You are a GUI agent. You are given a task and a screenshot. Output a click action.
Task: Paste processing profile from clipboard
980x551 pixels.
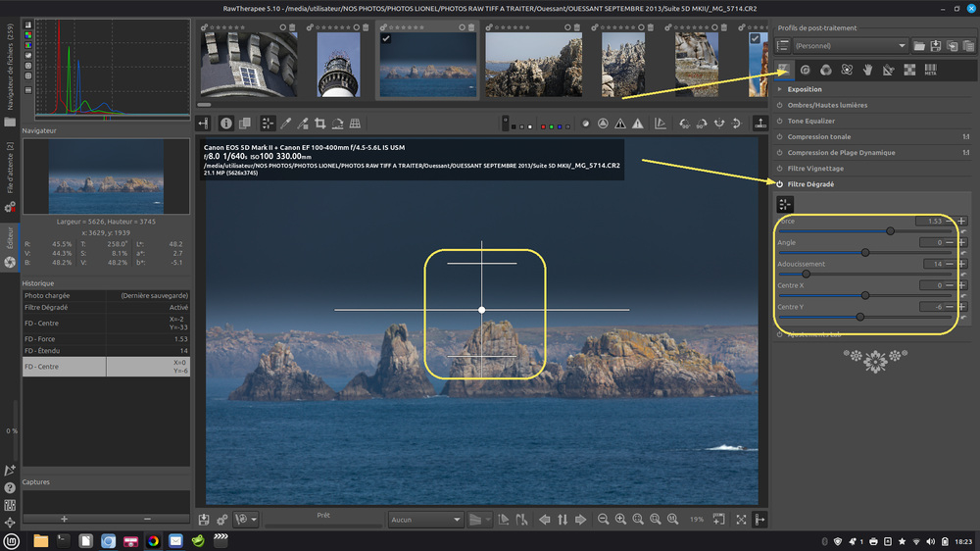click(x=968, y=46)
